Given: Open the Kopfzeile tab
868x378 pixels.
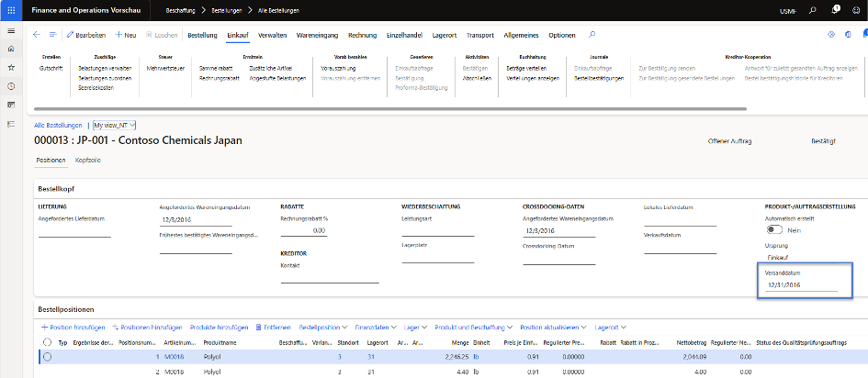Looking at the screenshot, I should point(88,160).
